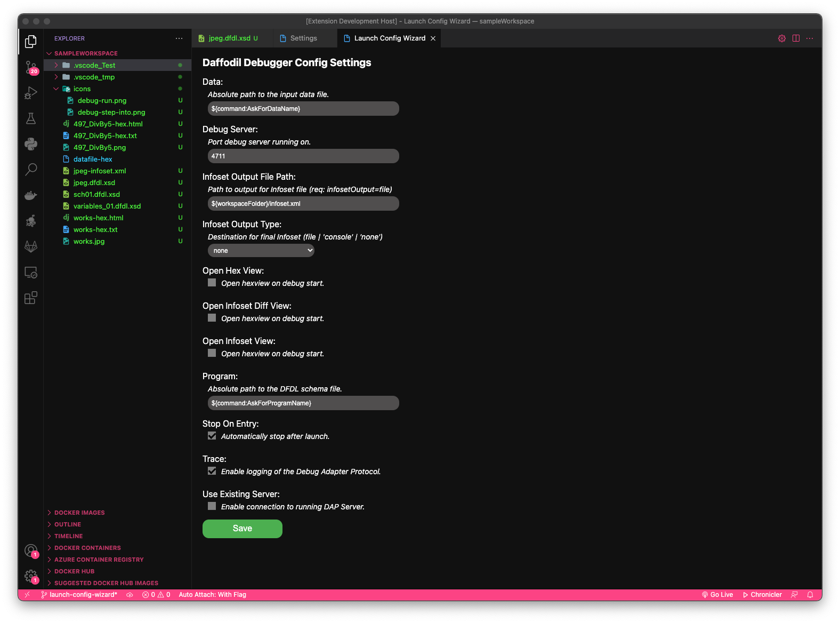The height and width of the screenshot is (623, 840).
Task: Open the Docker whale icon
Action: [31, 195]
